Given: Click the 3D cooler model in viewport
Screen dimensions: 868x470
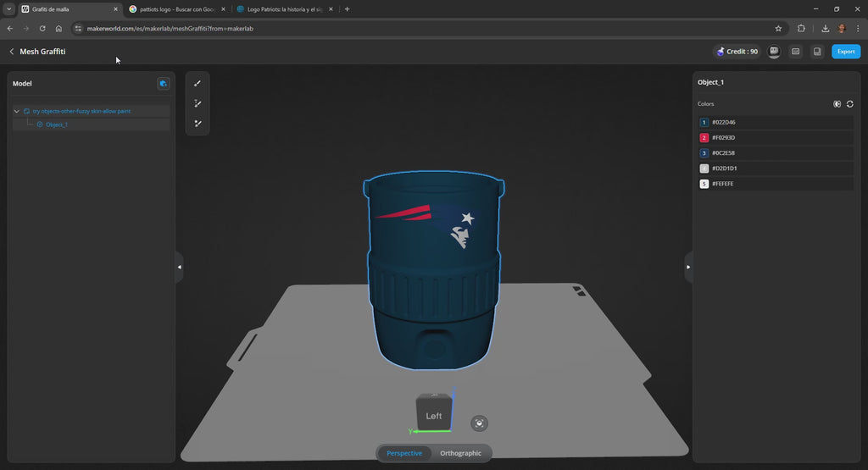Looking at the screenshot, I should tap(433, 270).
